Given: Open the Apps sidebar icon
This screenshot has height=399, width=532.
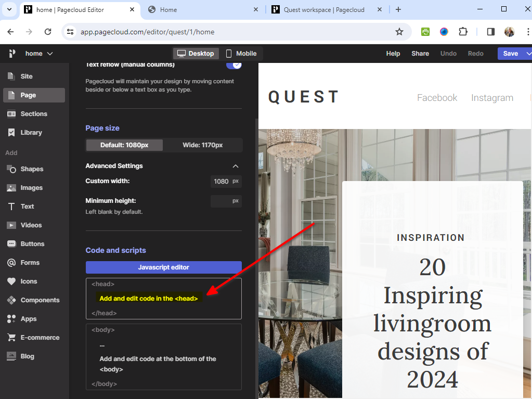Looking at the screenshot, I should [11, 319].
